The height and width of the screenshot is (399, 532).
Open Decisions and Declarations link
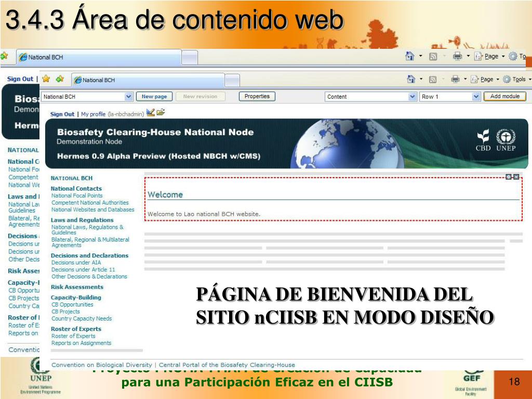point(89,256)
